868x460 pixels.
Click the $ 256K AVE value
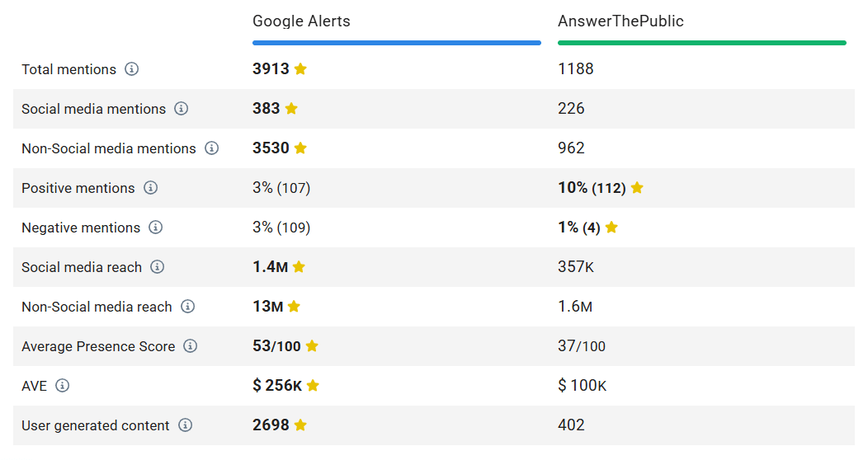pyautogui.click(x=277, y=386)
